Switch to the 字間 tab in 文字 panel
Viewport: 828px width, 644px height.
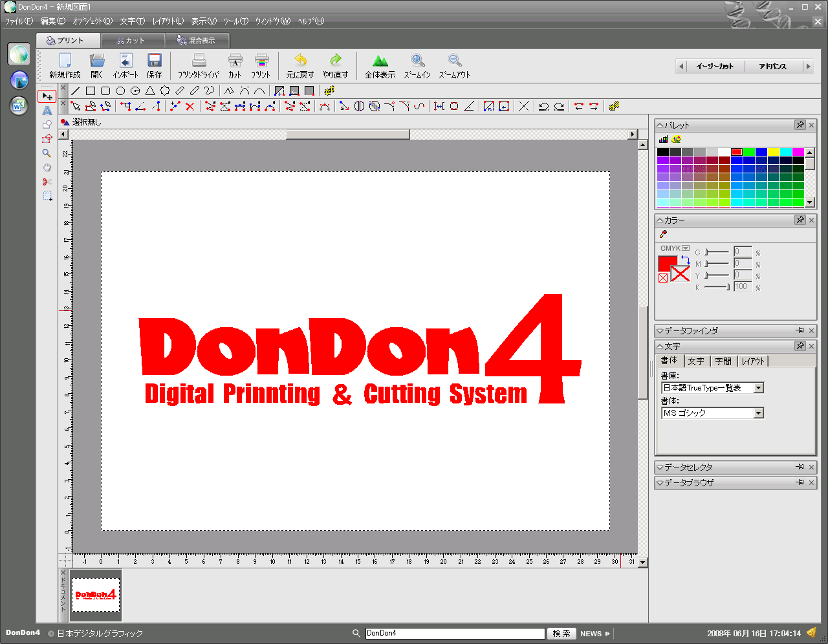(723, 361)
